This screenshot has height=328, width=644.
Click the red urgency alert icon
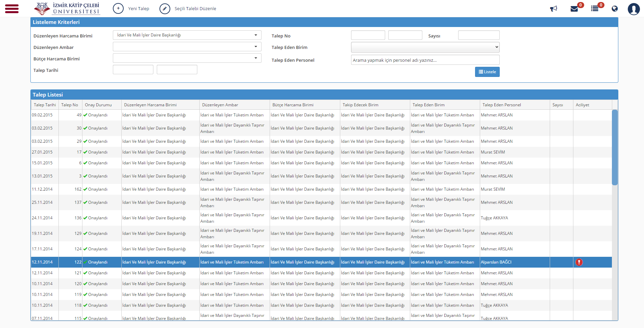point(579,262)
